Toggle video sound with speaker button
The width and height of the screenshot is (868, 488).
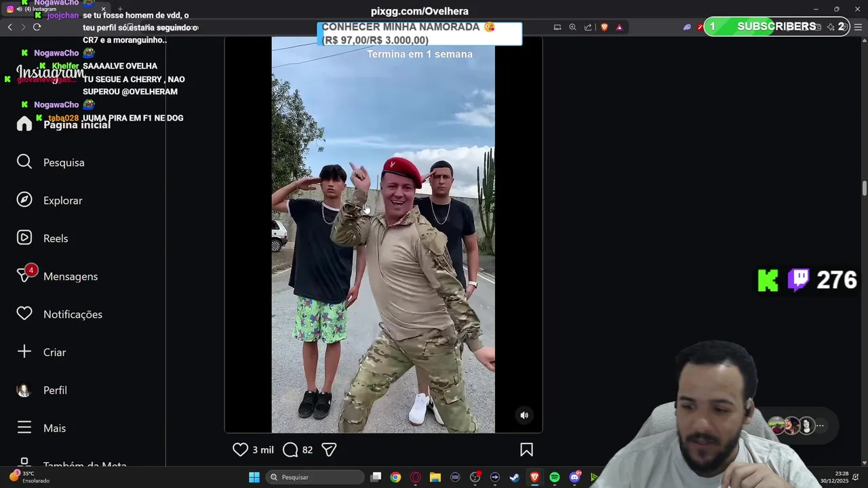point(524,415)
